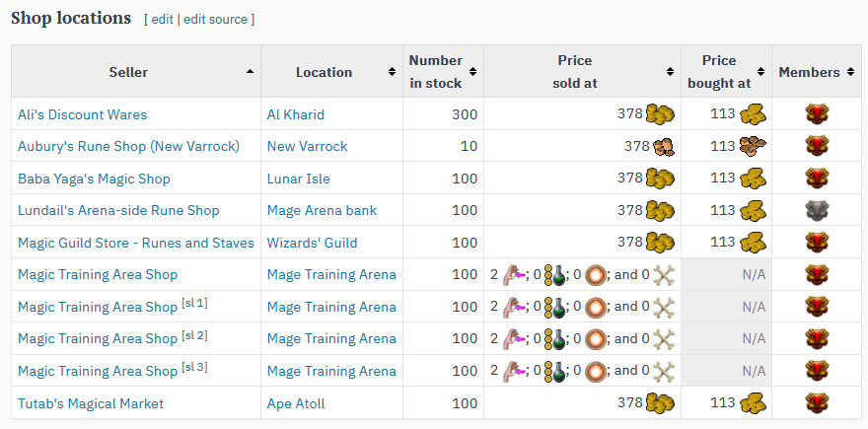Open the Ape Atoll location link
Viewport: 868px width, 429px height.
click(296, 402)
